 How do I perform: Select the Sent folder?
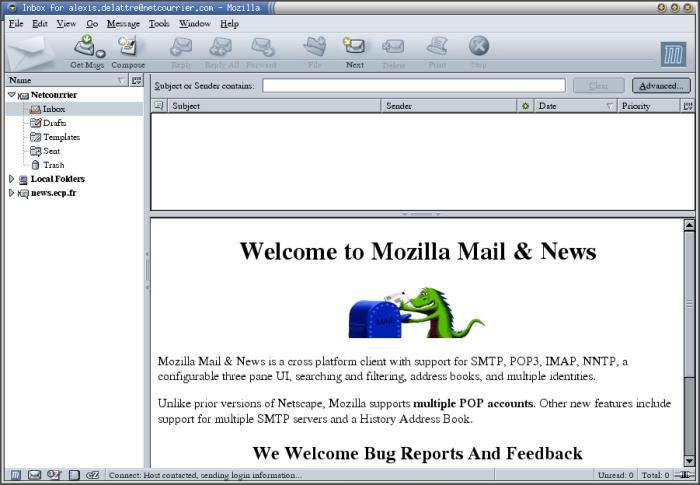point(74,151)
